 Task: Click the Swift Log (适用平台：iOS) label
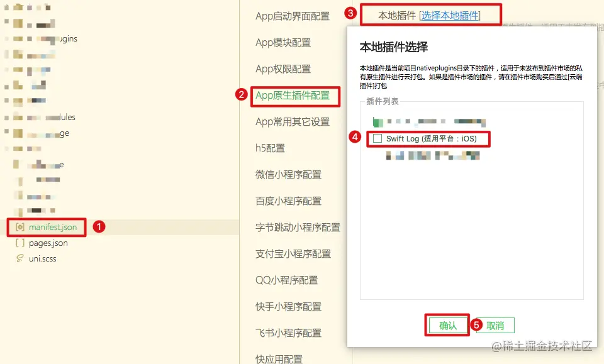[432, 138]
